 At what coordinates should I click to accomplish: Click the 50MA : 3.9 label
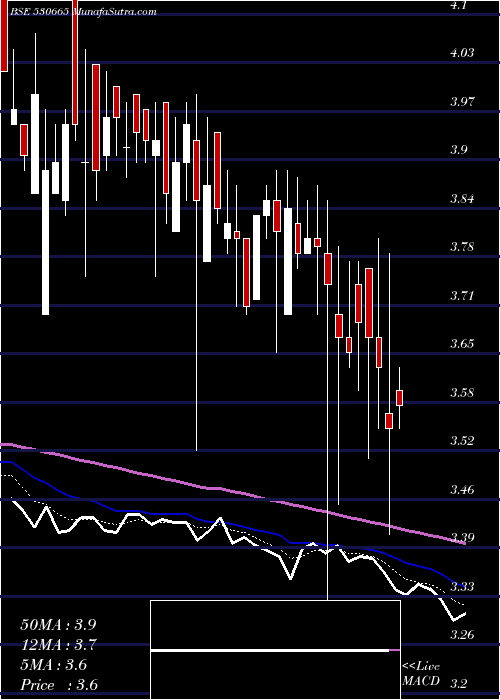click(x=58, y=625)
